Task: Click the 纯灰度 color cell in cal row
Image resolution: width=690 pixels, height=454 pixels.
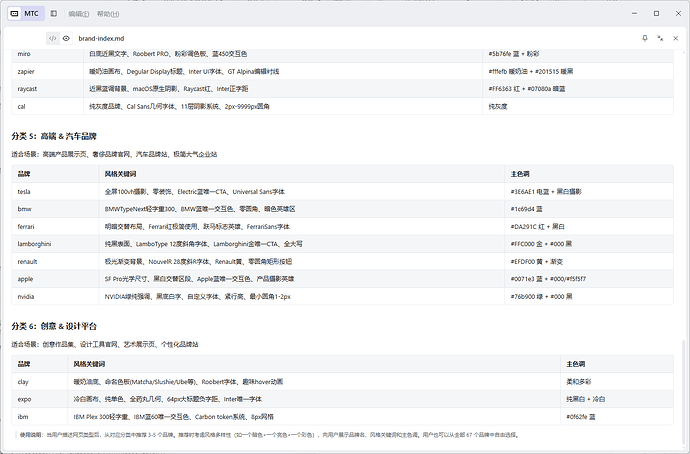Action: (578, 106)
